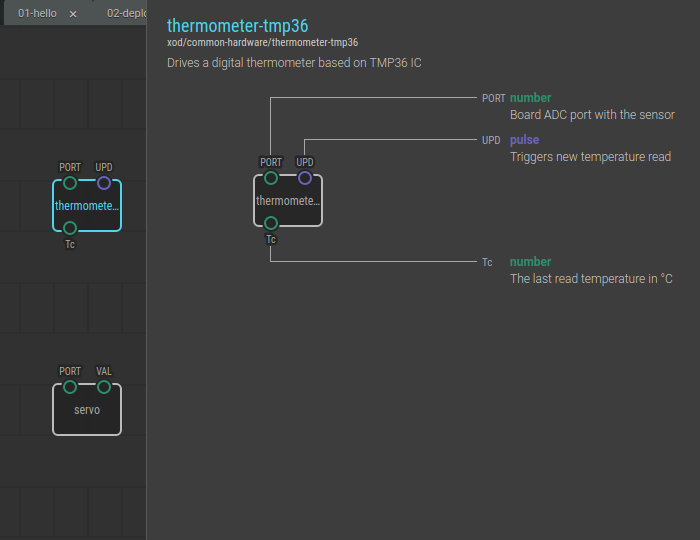Click the thermometer node preview in help panel
700x540 pixels.
[x=288, y=201]
